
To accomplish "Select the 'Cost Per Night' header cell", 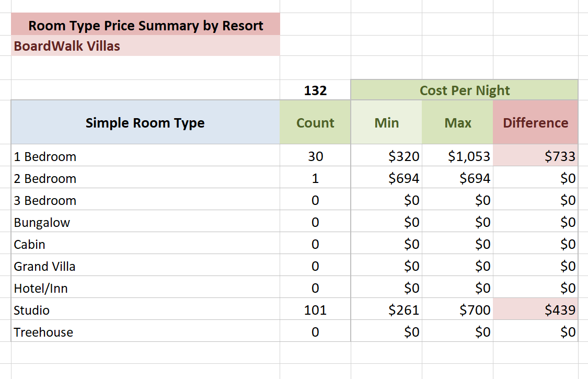I will [465, 90].
